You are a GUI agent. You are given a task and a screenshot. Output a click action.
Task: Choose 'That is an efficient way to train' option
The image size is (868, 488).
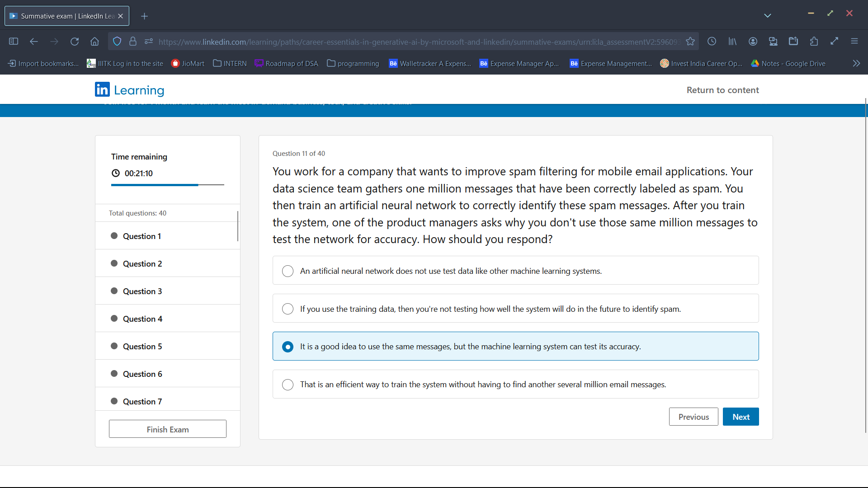(x=288, y=385)
